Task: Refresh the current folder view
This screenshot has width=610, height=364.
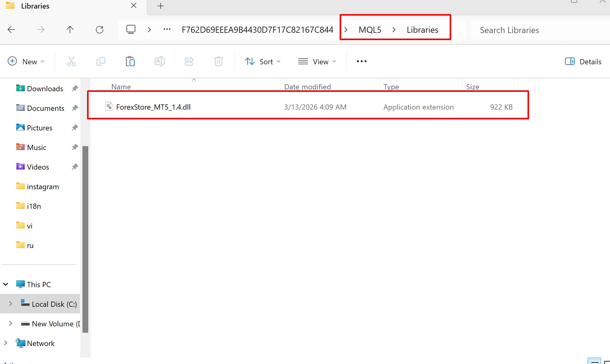Action: point(99,29)
